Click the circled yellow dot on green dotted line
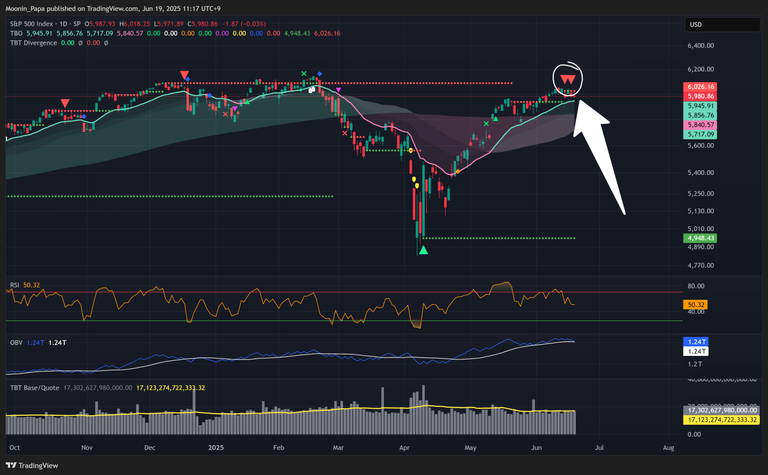This screenshot has height=475, width=768. [x=410, y=150]
